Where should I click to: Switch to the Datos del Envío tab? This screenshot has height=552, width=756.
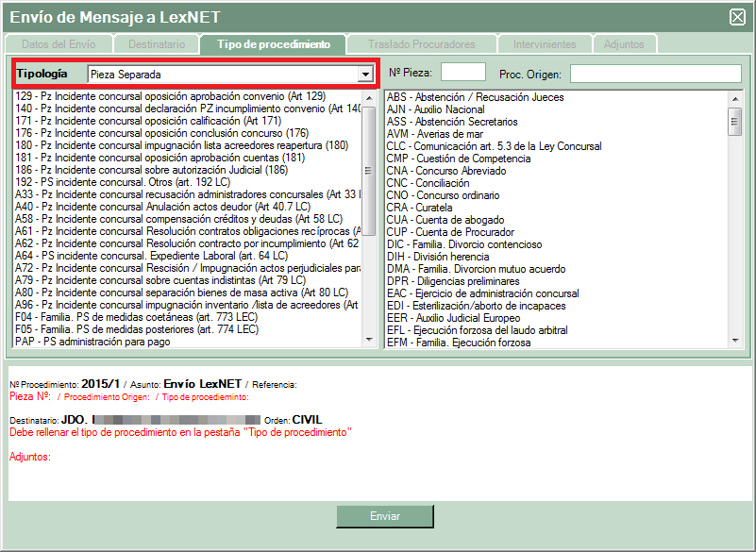tap(59, 44)
